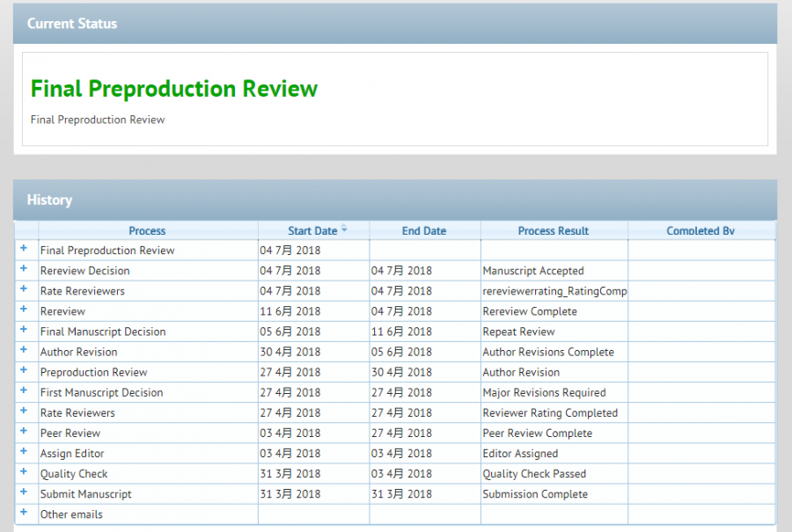Click plus icon beside Preproduction Review

[24, 370]
